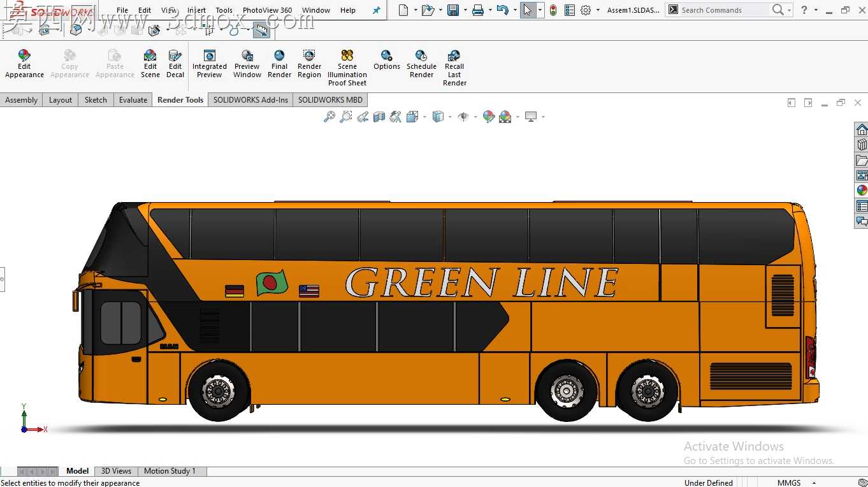
Task: Click the Edit Scene icon
Action: (x=150, y=64)
